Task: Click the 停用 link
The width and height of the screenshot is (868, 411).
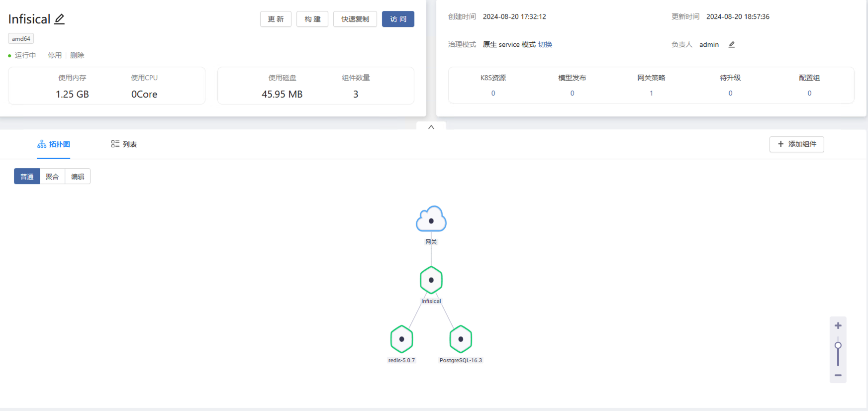Action: [55, 55]
